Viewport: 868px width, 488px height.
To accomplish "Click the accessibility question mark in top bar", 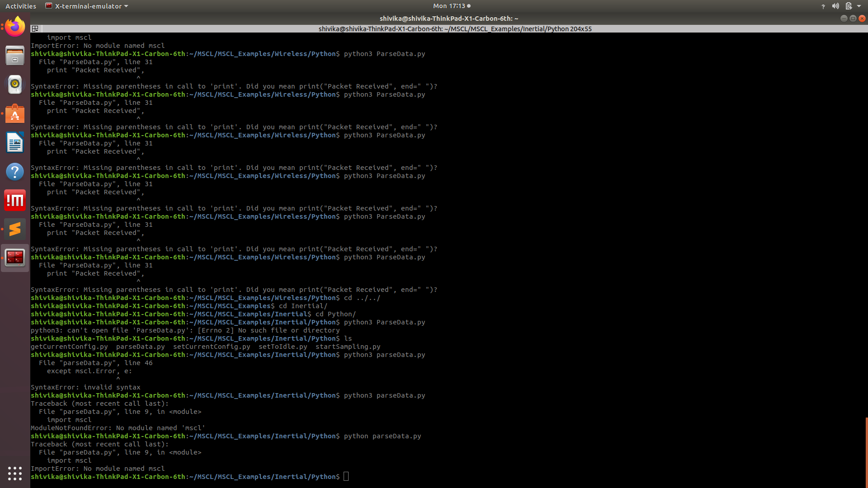I will [x=823, y=6].
